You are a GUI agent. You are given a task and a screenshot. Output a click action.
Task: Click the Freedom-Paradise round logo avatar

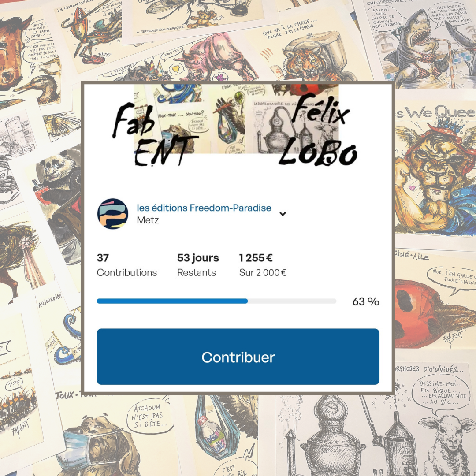tap(113, 214)
